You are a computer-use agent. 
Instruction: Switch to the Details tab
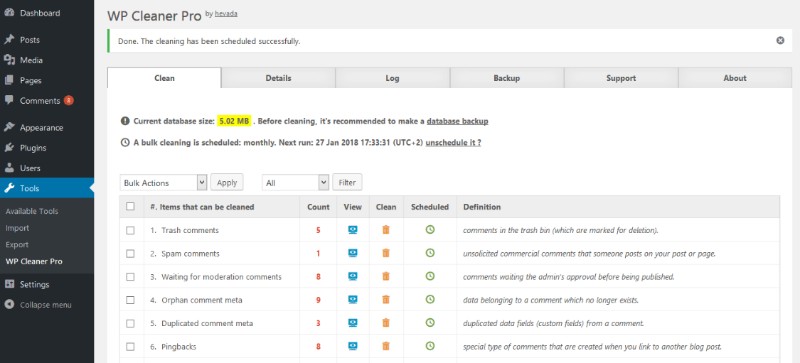(279, 78)
